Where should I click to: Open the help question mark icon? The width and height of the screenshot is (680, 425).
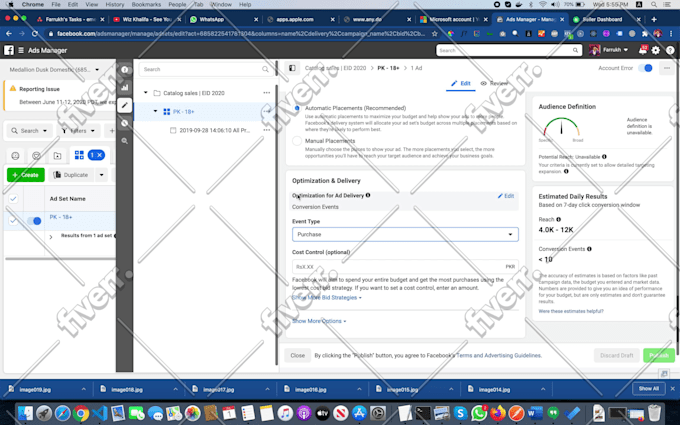670,50
